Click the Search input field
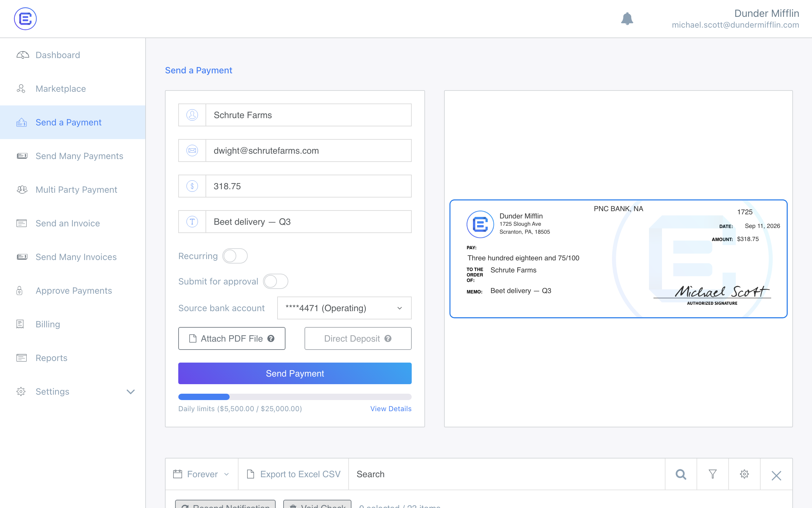The width and height of the screenshot is (812, 508). [507, 474]
